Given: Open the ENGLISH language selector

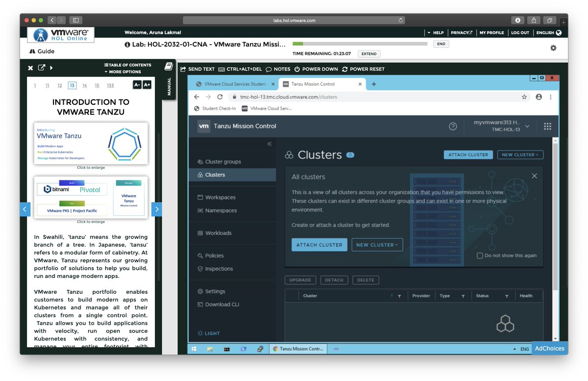Looking at the screenshot, I should point(549,33).
